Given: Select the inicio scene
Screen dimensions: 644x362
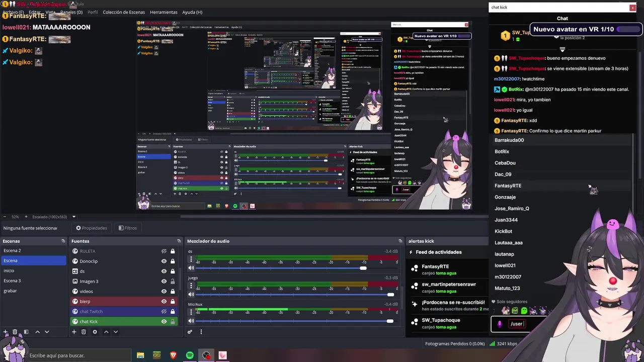Looking at the screenshot, I should click(33, 270).
